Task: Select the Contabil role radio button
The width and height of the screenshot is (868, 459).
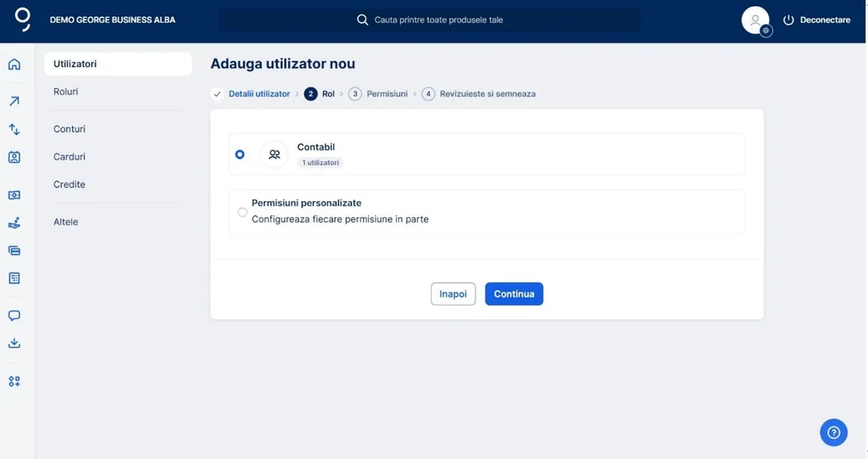Action: [x=240, y=154]
